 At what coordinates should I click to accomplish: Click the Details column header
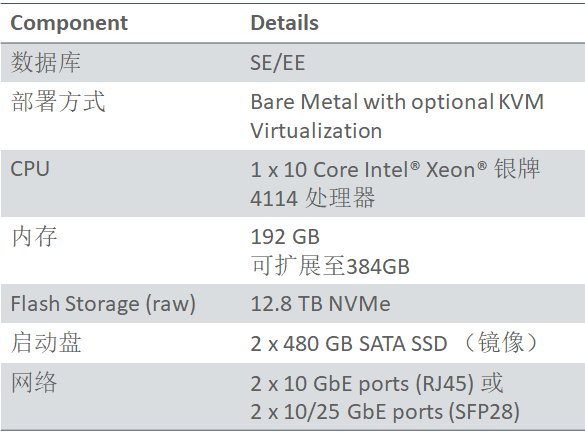[x=284, y=23]
